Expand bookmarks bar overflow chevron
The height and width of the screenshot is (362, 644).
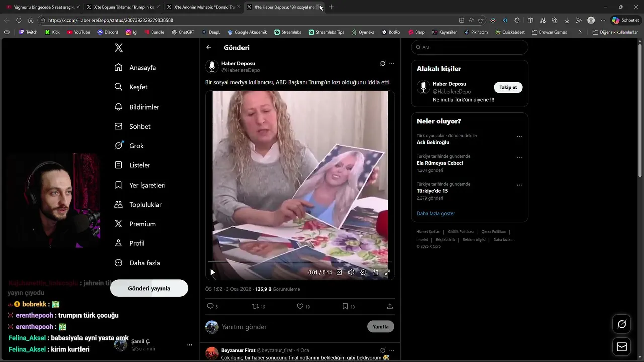pyautogui.click(x=580, y=32)
